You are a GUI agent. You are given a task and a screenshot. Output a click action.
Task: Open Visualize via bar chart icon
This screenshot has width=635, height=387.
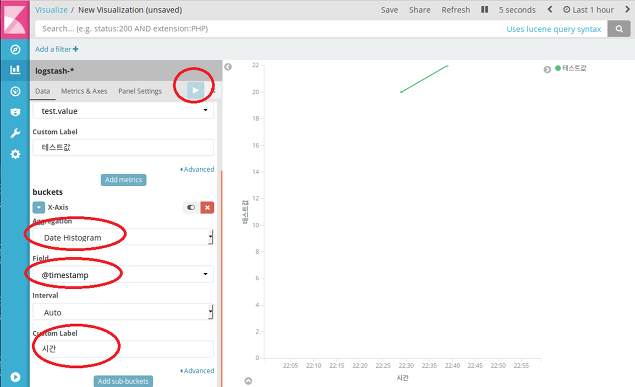(x=15, y=70)
